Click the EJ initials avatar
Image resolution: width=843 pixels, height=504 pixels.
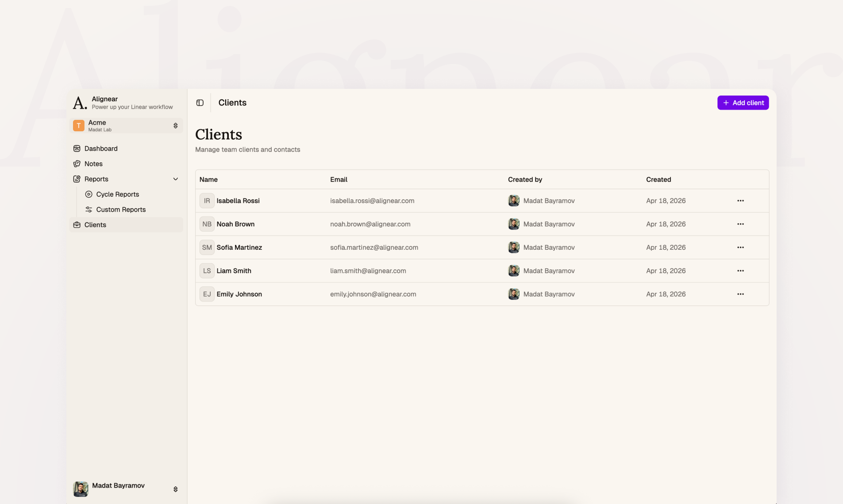tap(207, 294)
